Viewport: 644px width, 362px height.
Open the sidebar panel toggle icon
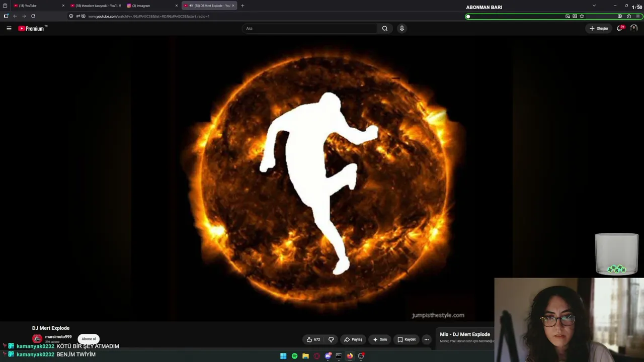pos(6,16)
